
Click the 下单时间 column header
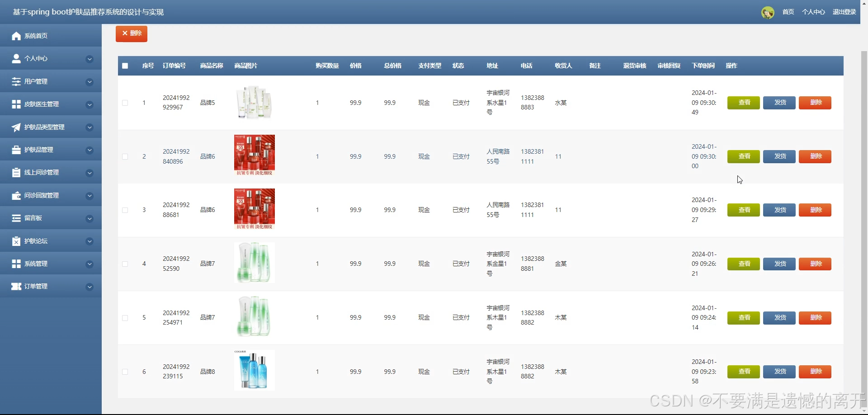coord(703,66)
